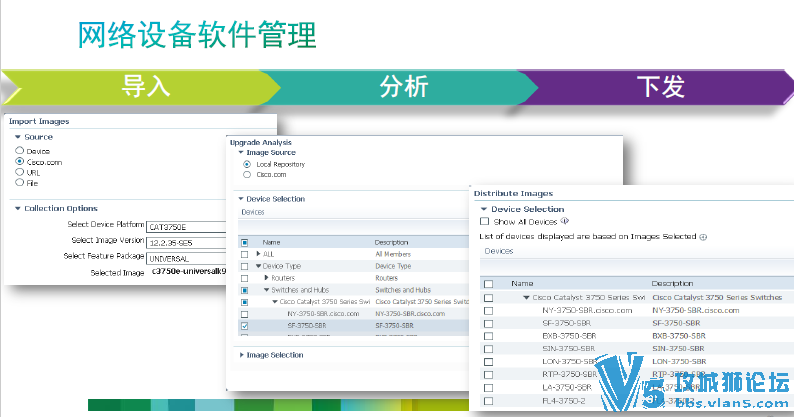Click info icon after Images Selected text

tap(703, 237)
